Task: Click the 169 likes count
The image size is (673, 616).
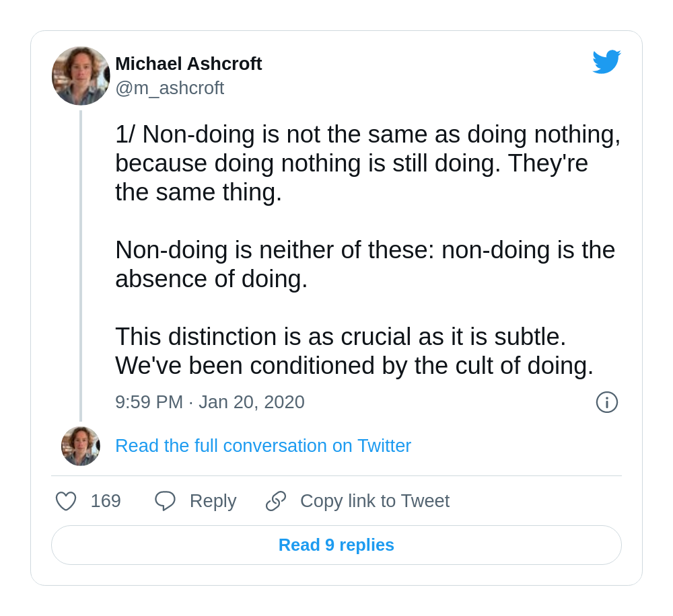Action: point(106,501)
